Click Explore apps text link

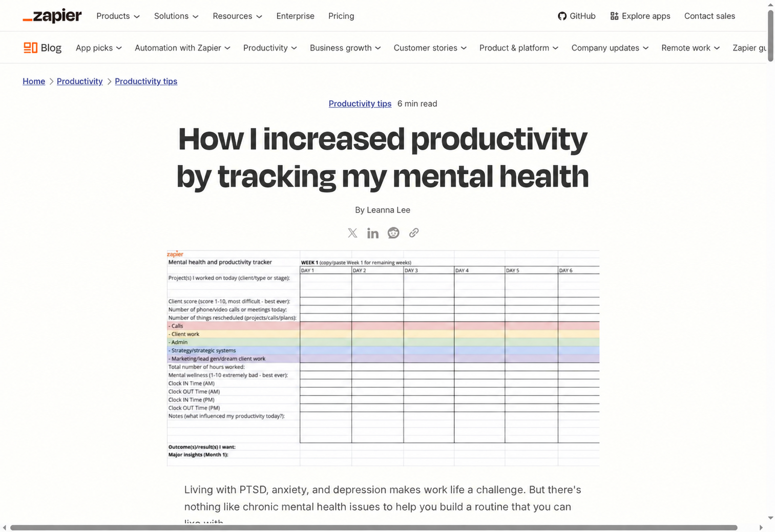(646, 16)
